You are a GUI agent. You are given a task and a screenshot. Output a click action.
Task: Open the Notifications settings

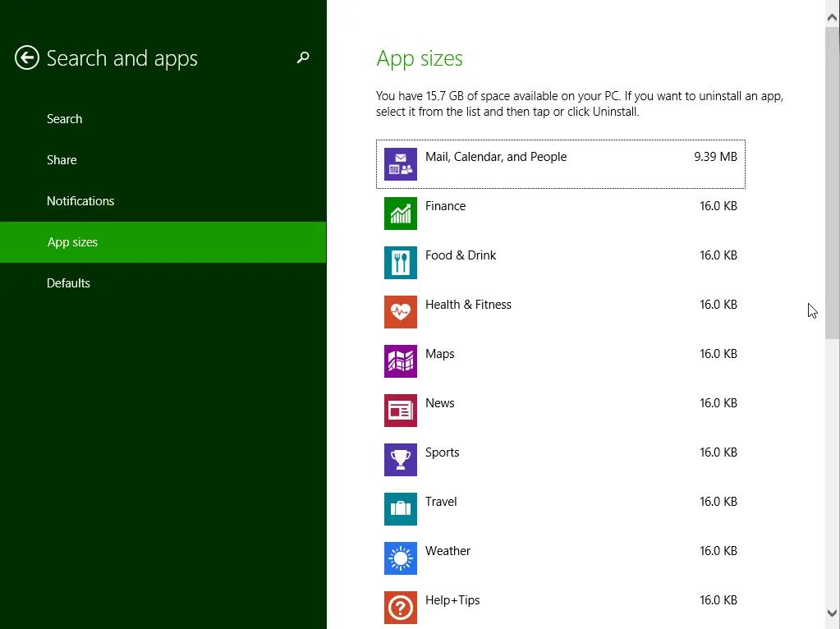163,201
